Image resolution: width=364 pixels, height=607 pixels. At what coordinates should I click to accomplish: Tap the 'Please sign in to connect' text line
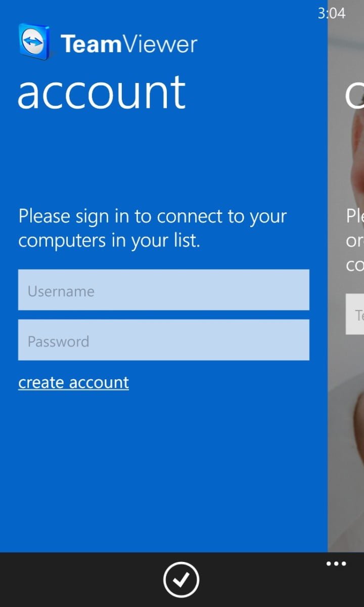[153, 216]
